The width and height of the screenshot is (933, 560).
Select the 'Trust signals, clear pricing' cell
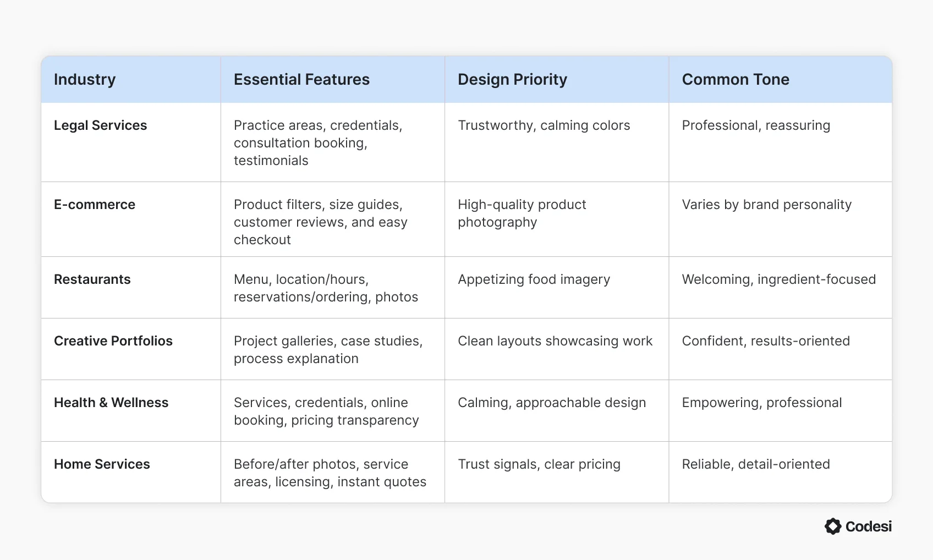pos(539,464)
